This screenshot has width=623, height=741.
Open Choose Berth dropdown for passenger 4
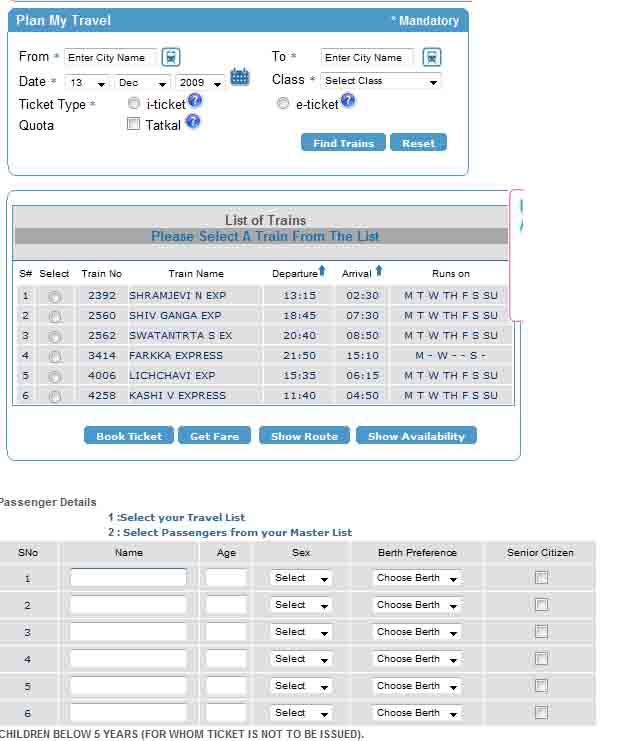click(x=417, y=659)
